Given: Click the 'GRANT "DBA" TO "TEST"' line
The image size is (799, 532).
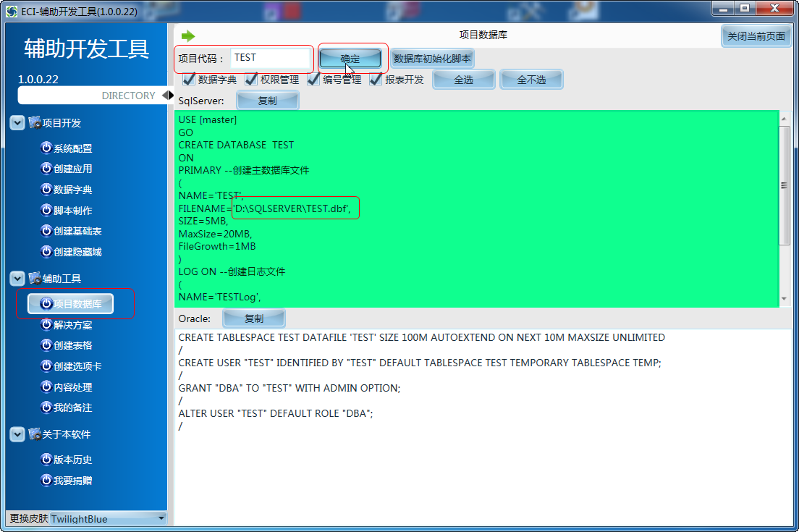Looking at the screenshot, I should pos(289,388).
